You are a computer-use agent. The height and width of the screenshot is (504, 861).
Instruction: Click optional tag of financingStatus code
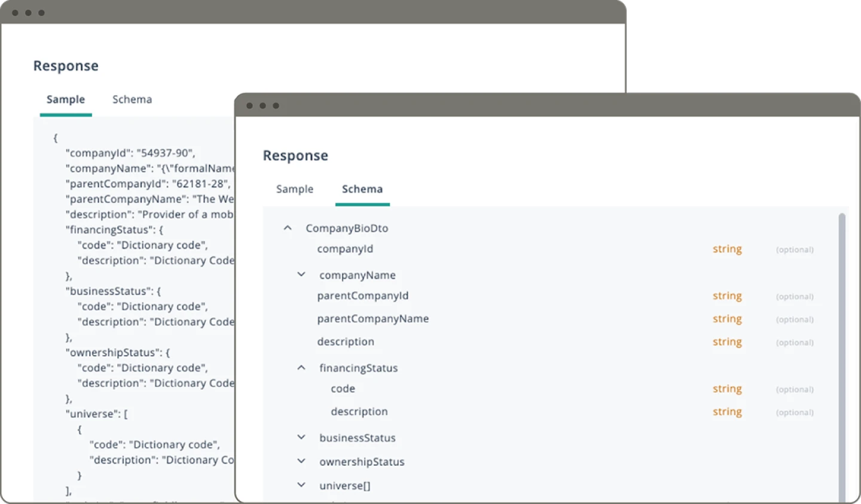tap(795, 389)
